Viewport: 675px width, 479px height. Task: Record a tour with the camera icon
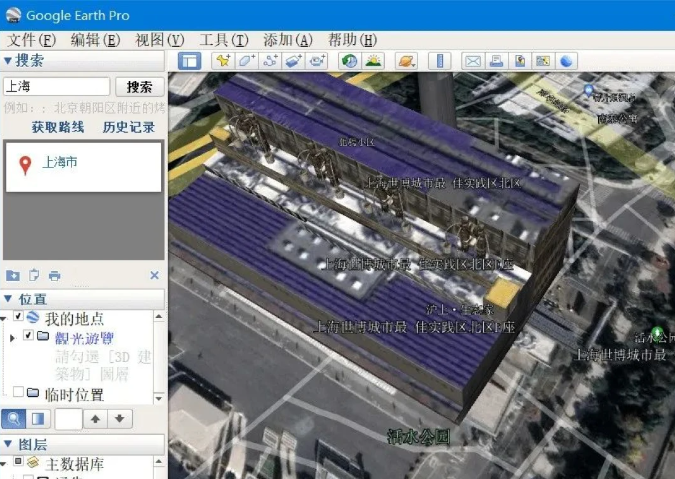[x=317, y=61]
